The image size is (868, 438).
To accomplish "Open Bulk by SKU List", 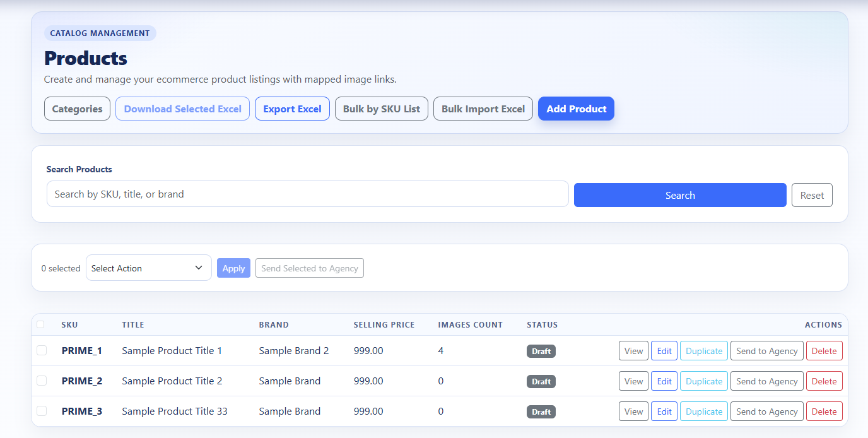I will point(382,109).
